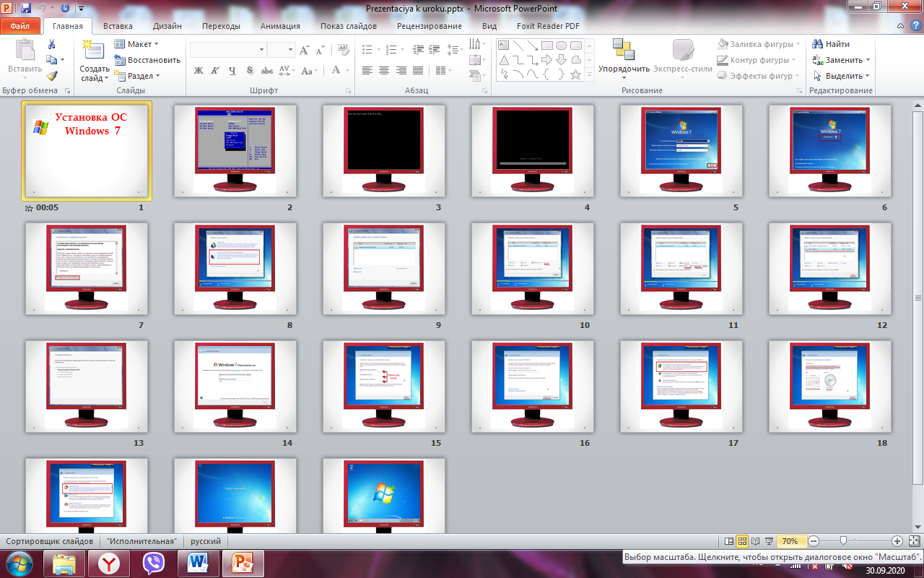Screen dimensions: 924x578
Task: Switch to the Вставка ribbon tab
Action: pyautogui.click(x=118, y=26)
